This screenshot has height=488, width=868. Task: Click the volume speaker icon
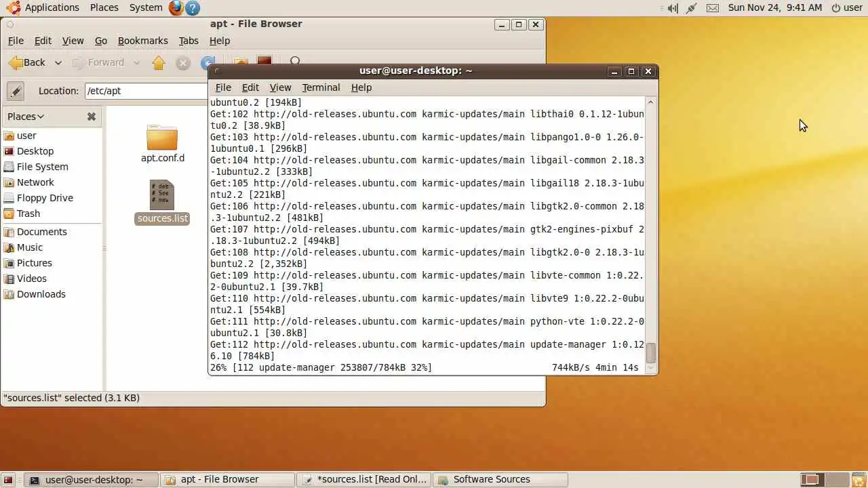(672, 8)
